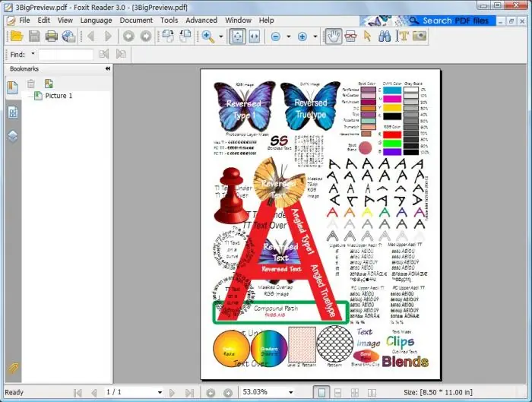Open the Pages thumbnail panel
The height and width of the screenshot is (402, 532).
click(13, 112)
